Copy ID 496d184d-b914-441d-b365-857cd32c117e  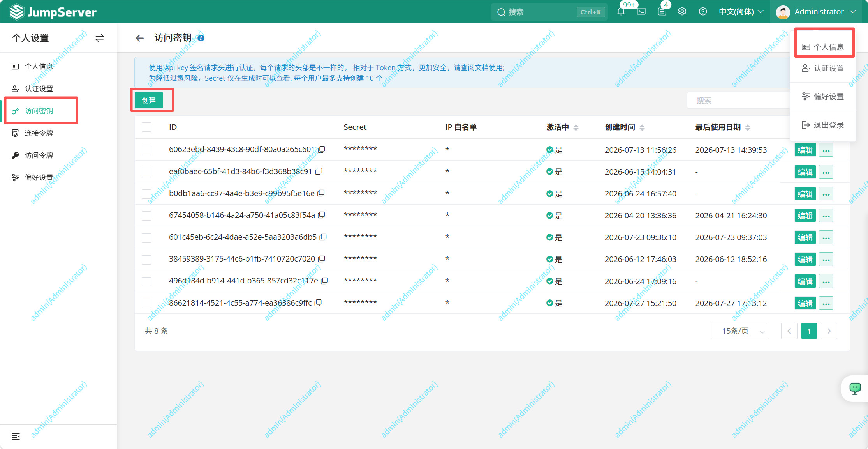pyautogui.click(x=325, y=281)
